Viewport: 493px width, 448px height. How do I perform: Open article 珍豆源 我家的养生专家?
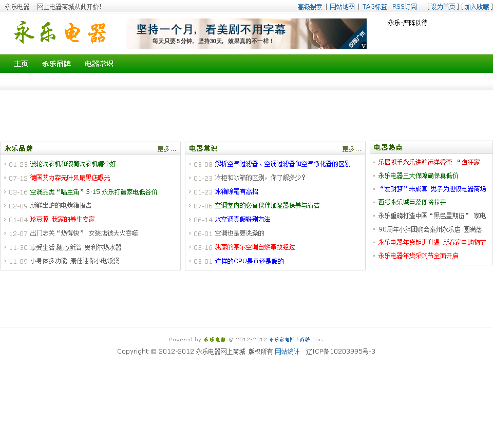[62, 219]
